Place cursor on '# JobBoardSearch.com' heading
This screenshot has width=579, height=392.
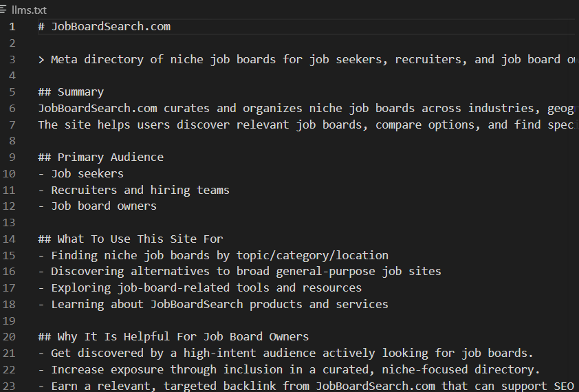[x=104, y=27]
